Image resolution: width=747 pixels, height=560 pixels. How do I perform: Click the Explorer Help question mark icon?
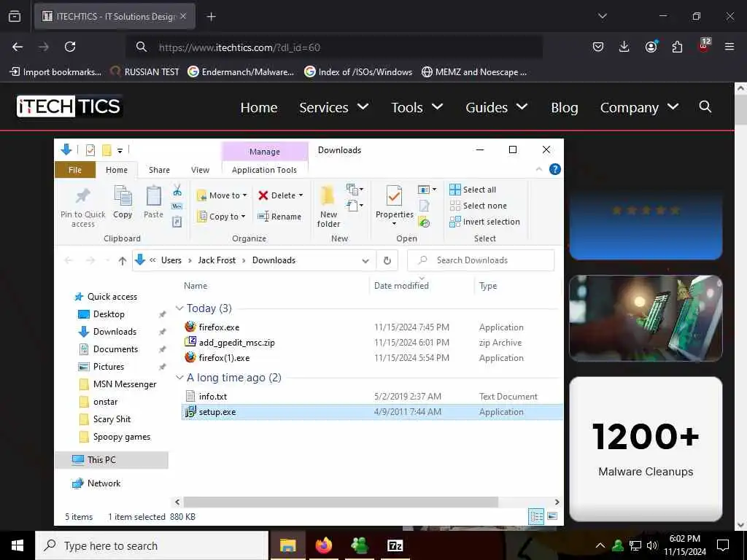555,169
